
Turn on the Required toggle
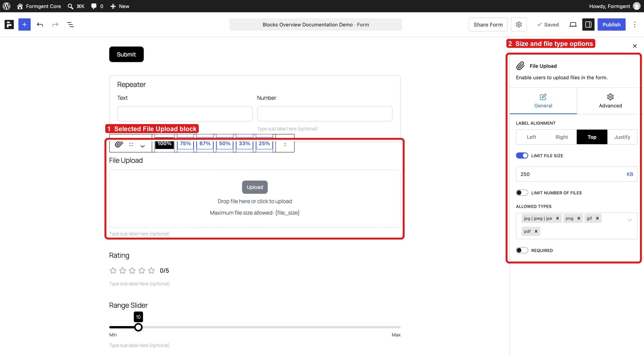coord(522,250)
